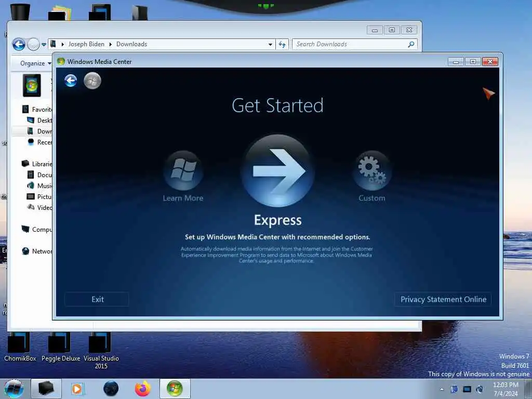Image resolution: width=532 pixels, height=399 pixels.
Task: Click the folder thumbnail icon in Explorer
Action: point(32,85)
